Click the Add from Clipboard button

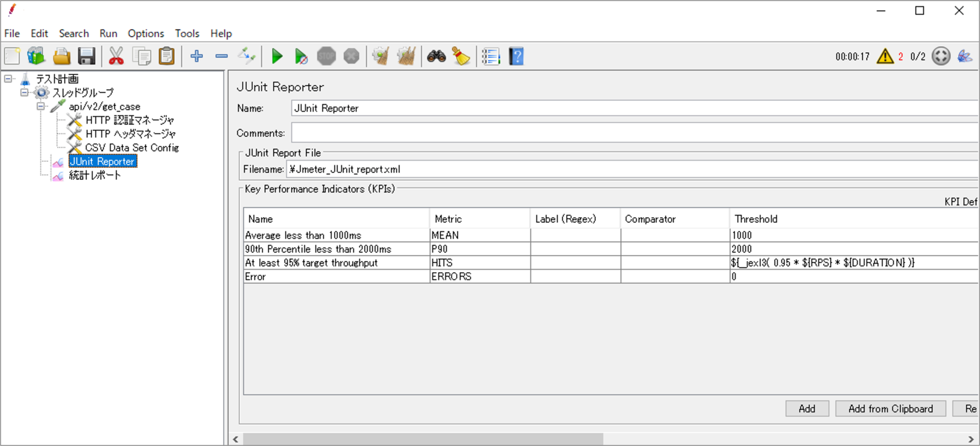[890, 409]
